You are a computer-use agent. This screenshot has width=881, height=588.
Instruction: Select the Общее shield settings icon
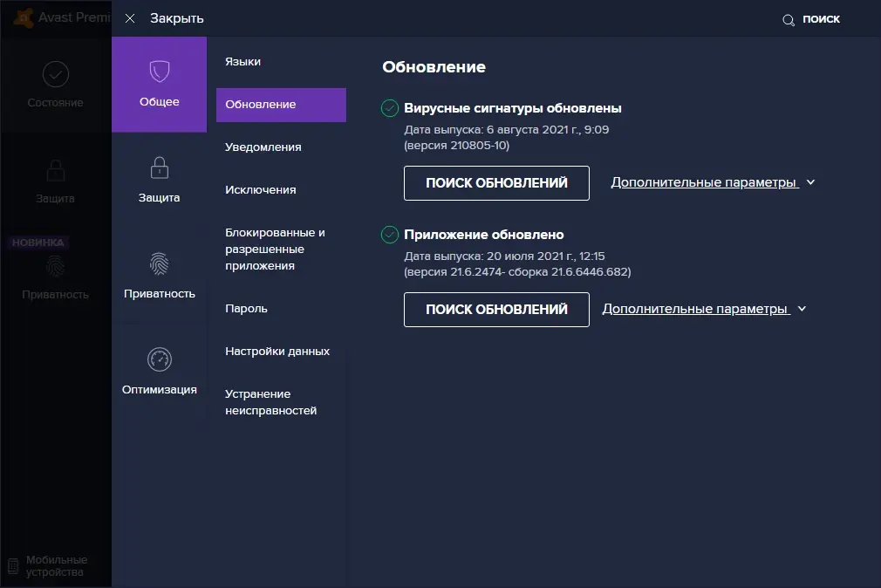[159, 74]
